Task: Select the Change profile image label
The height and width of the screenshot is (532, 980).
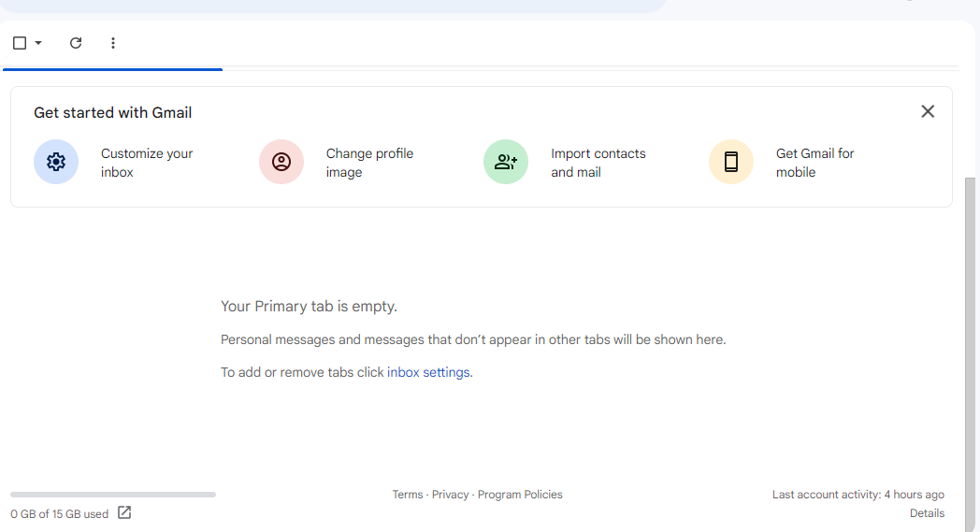Action: tap(369, 163)
